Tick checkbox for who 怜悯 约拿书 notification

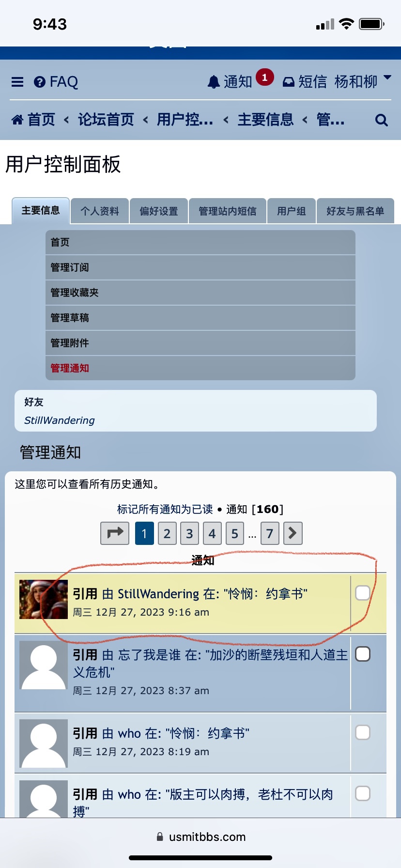coord(363,732)
